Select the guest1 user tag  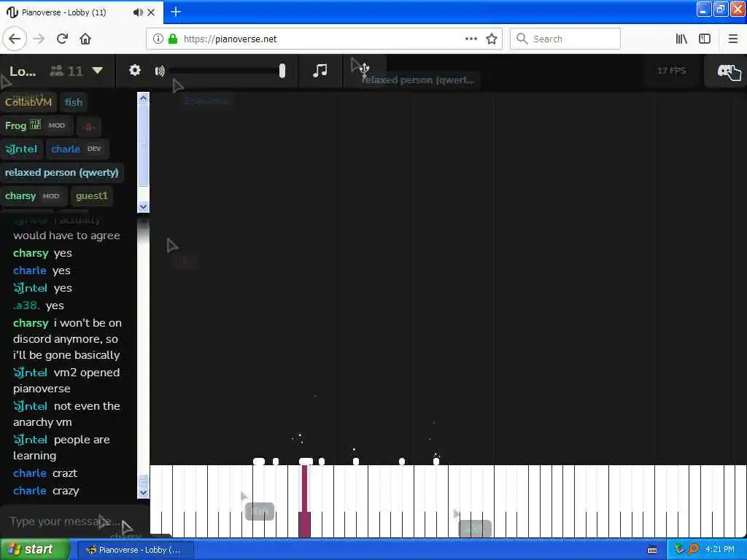click(91, 195)
